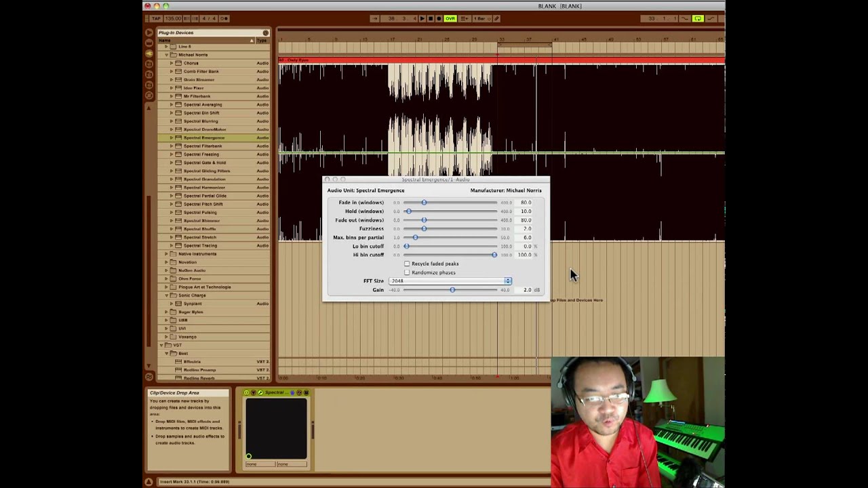Click the transport Record button

(439, 18)
